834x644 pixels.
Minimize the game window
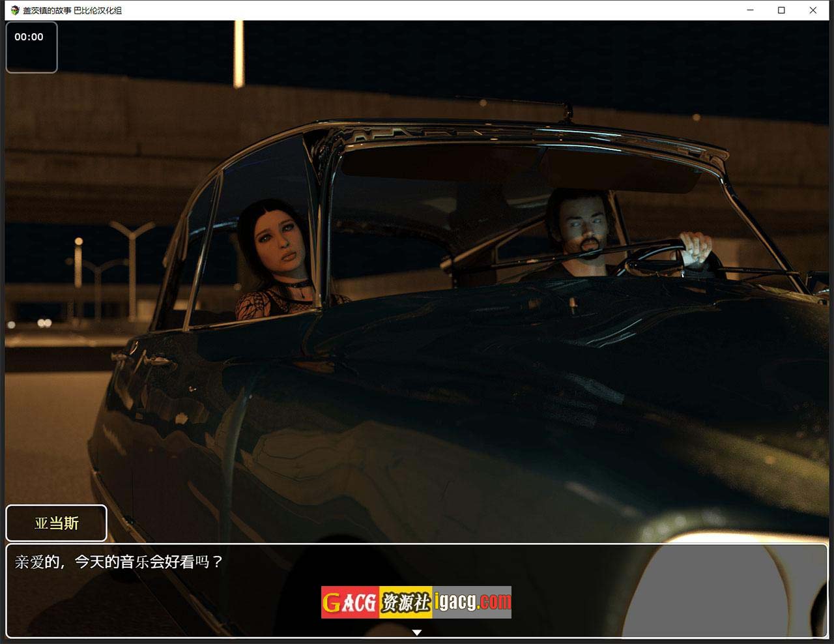(x=750, y=10)
